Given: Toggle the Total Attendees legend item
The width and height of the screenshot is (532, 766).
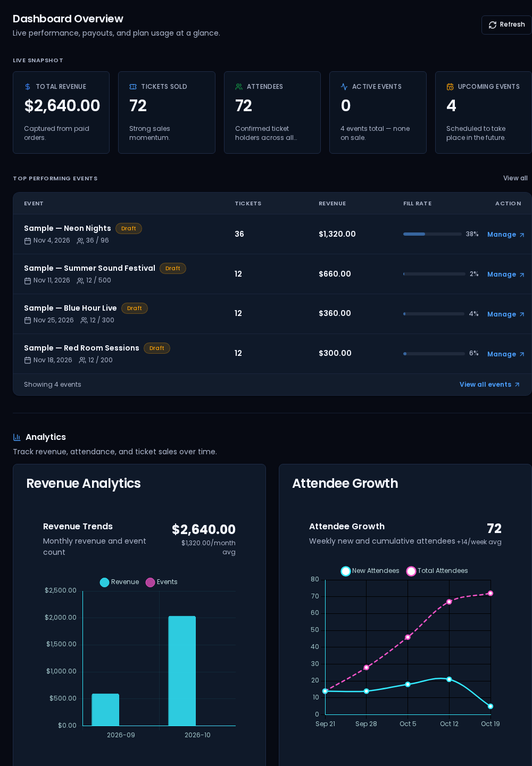Looking at the screenshot, I should (437, 571).
